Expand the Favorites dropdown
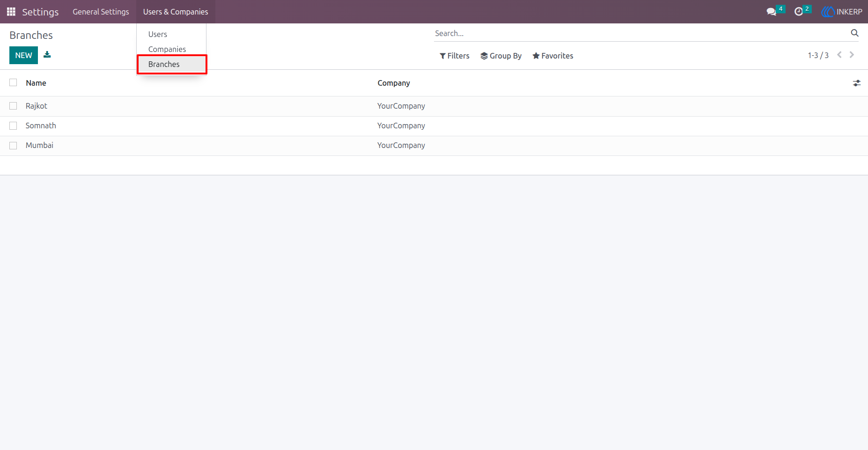Image resolution: width=868 pixels, height=450 pixels. (x=553, y=56)
